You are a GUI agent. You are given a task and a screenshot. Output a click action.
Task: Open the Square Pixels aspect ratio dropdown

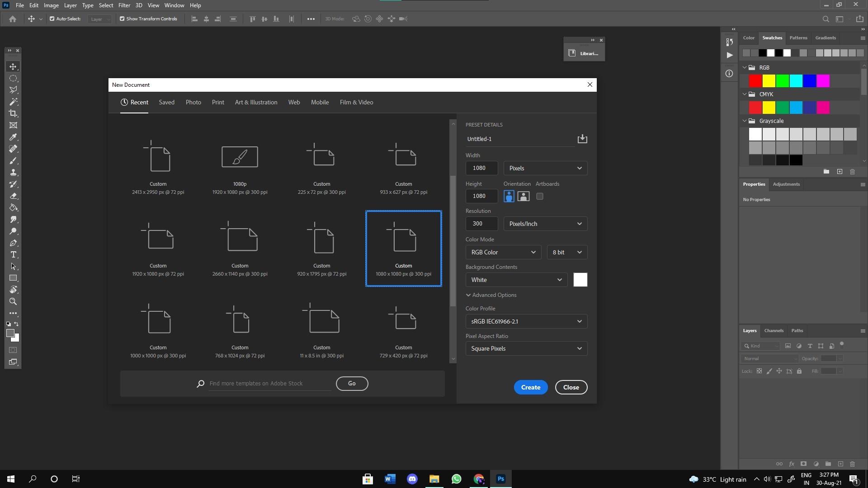526,348
